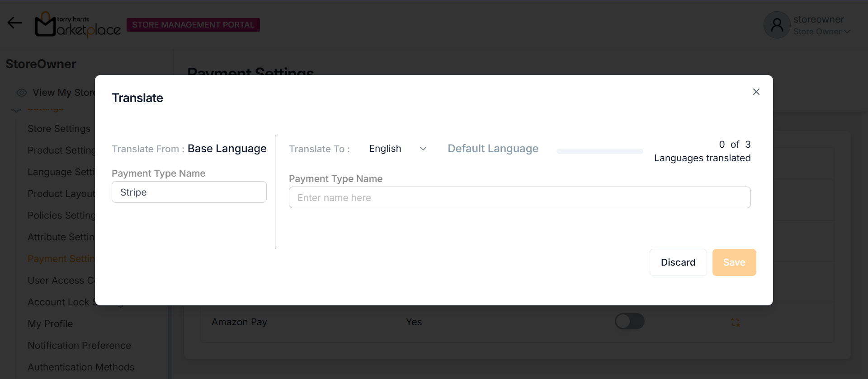Click the Marketplace logo
Viewport: 868px width, 379px height.
[x=78, y=25]
